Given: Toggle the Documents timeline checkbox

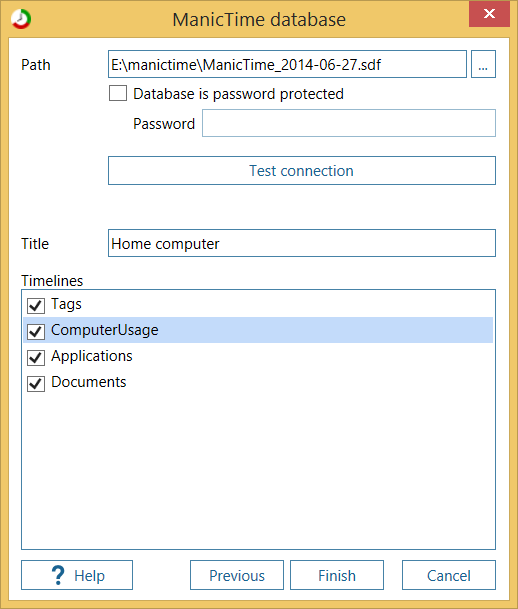Looking at the screenshot, I should tap(36, 383).
